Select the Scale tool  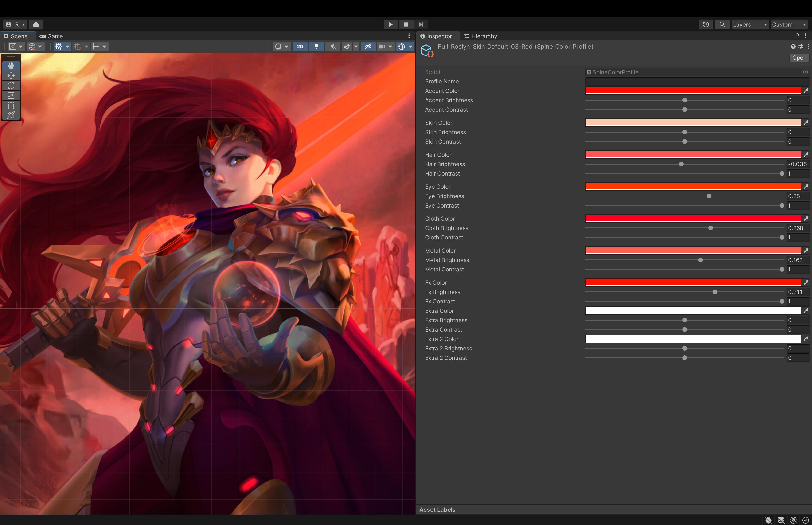(x=11, y=95)
